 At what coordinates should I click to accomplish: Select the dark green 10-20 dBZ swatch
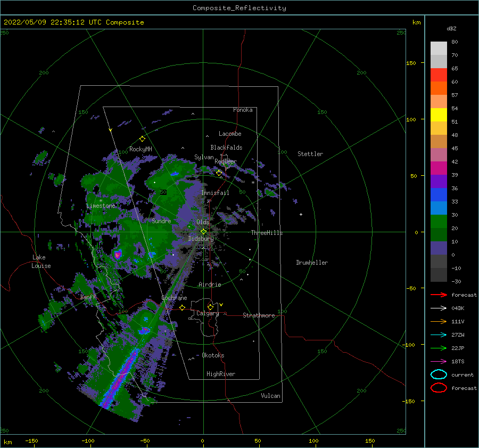point(439,234)
